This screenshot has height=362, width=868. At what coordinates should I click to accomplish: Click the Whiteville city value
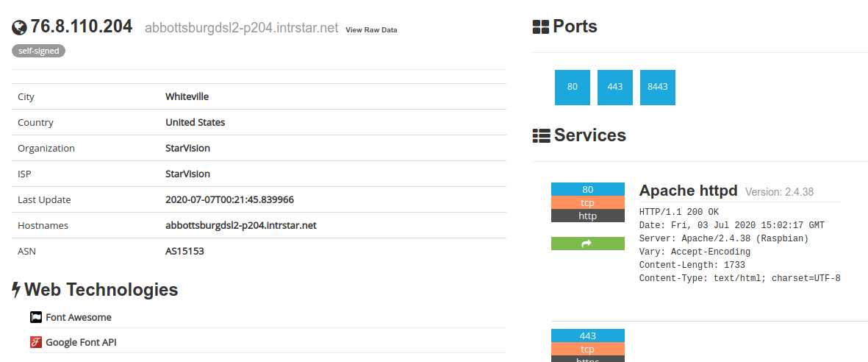pos(187,97)
